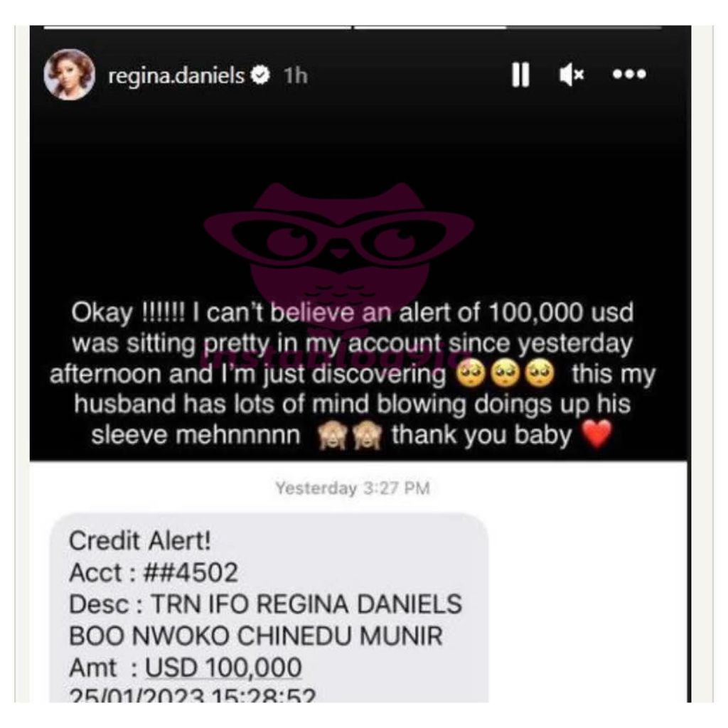Tap the second see-no-evil monkey emoji
728x728 pixels.
(x=367, y=436)
